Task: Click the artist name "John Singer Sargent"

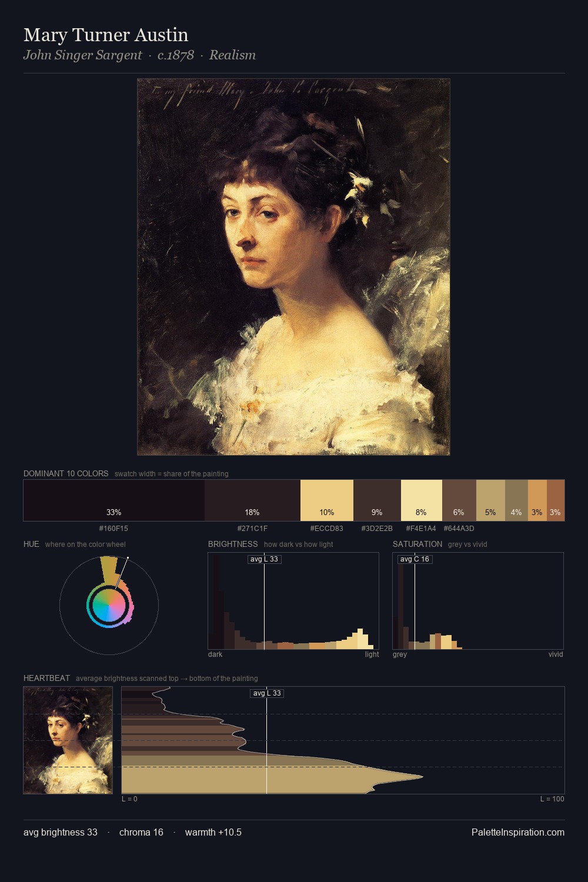Action: click(x=82, y=55)
